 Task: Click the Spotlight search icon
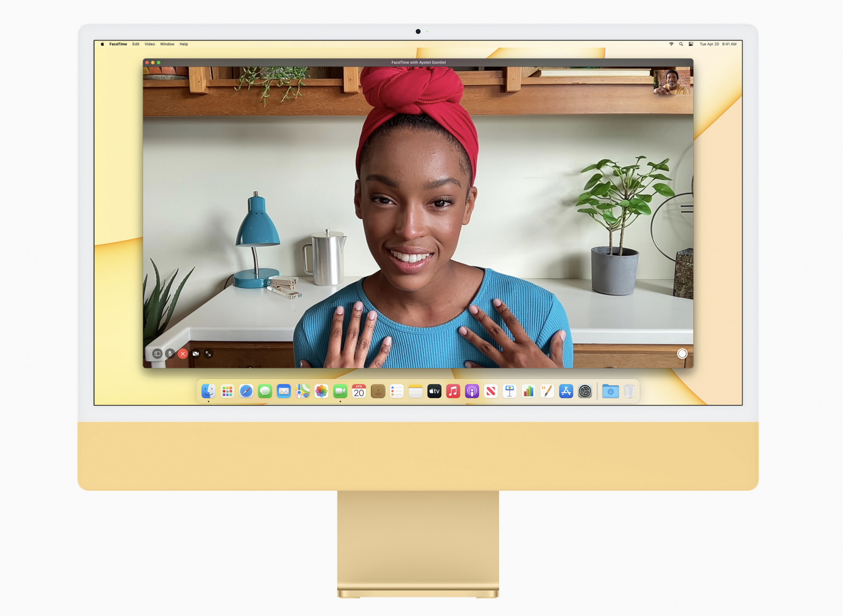pos(681,44)
